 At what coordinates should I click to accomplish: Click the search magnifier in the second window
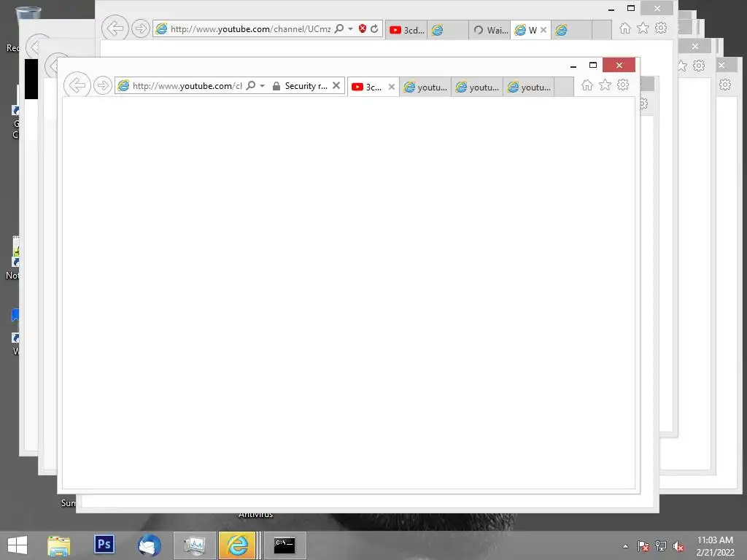click(338, 28)
